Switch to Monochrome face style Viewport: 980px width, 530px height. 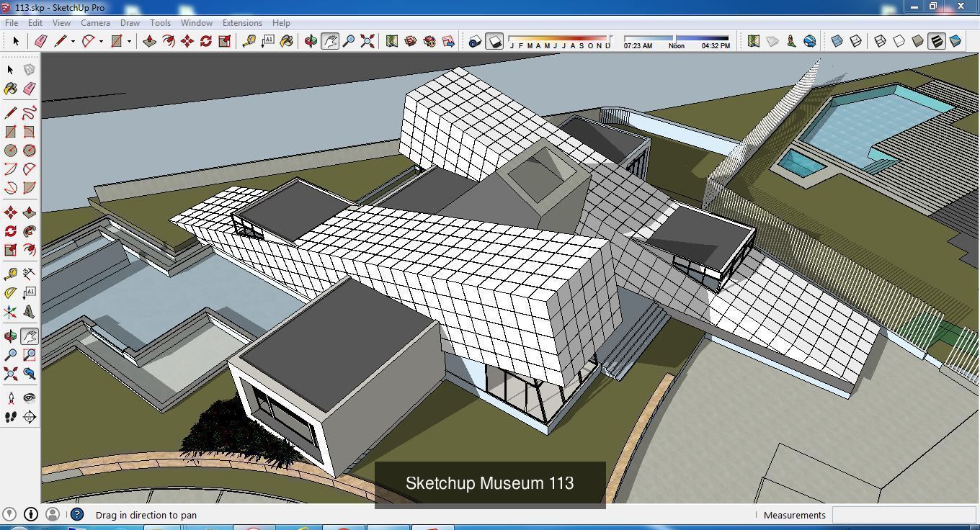tap(955, 41)
